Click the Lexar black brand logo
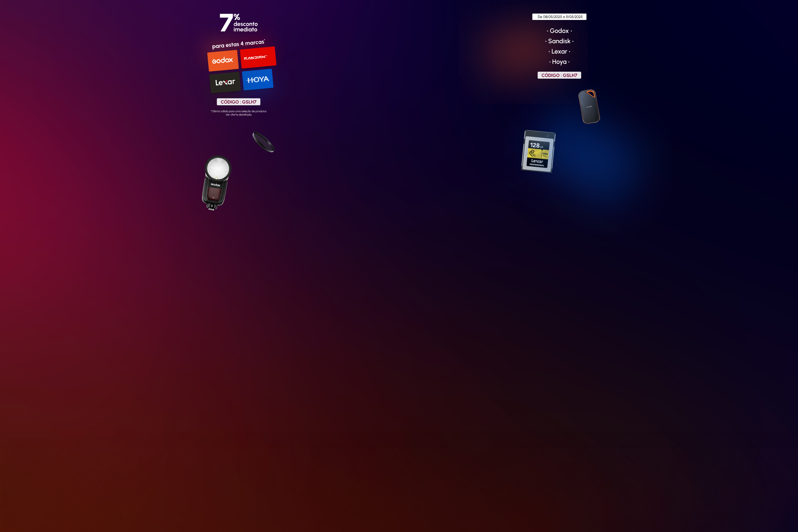The width and height of the screenshot is (798, 532). 225,82
